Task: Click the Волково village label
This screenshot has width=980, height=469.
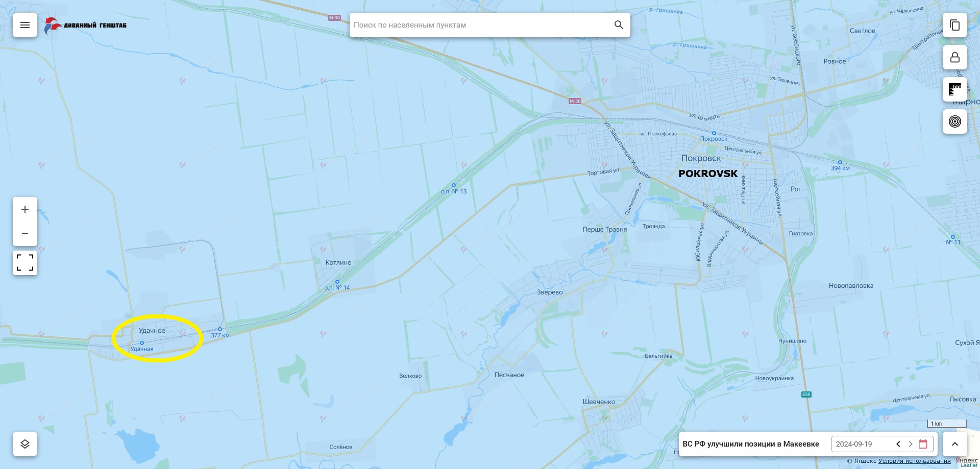Action: pos(410,376)
